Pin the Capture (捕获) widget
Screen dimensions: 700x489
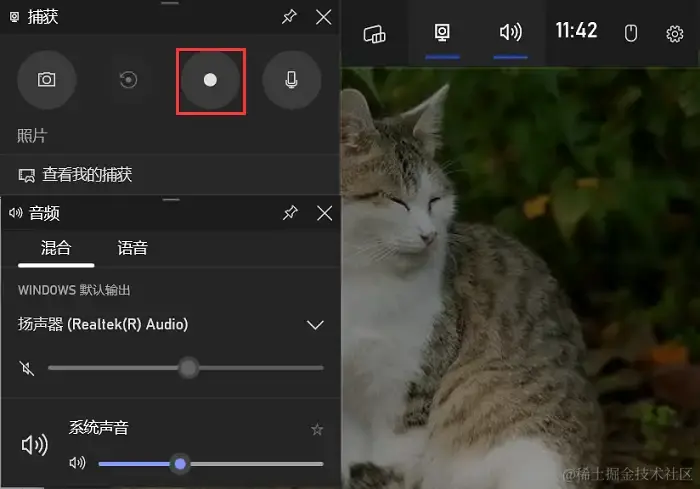point(289,17)
